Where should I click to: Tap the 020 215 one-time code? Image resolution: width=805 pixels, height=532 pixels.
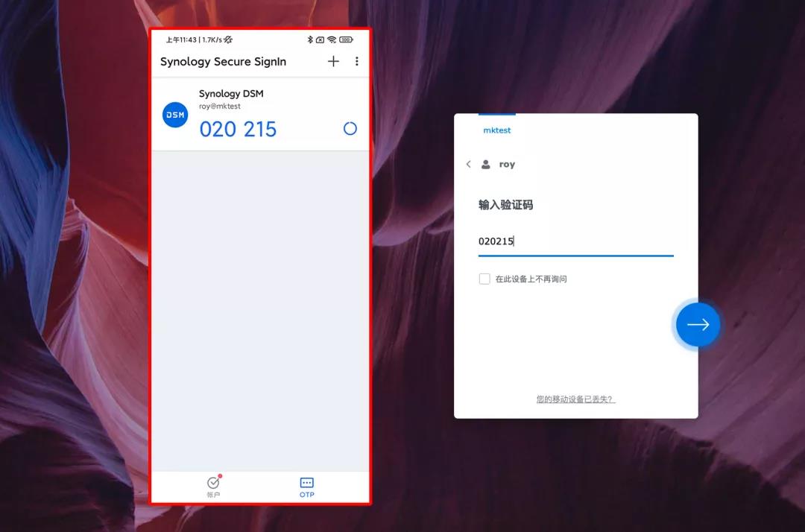coord(238,130)
